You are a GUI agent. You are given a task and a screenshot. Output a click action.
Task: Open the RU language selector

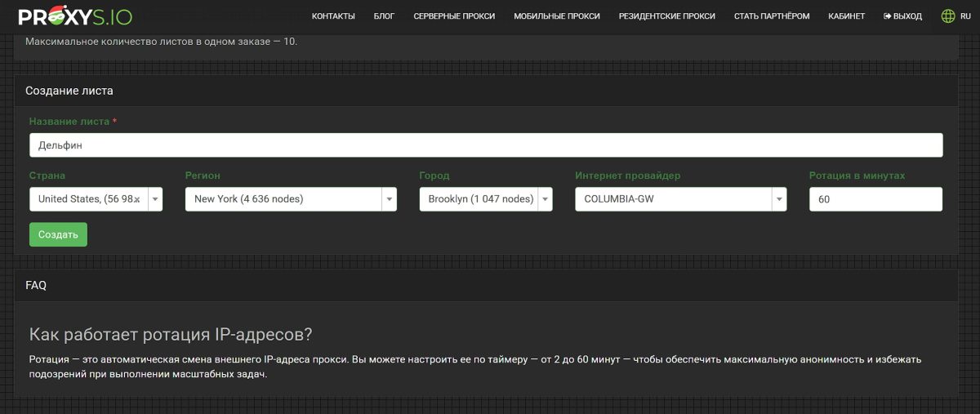[x=965, y=16]
